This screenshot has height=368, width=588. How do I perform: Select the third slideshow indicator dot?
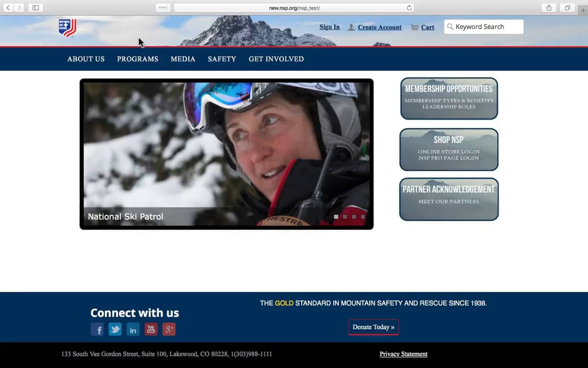coord(354,217)
